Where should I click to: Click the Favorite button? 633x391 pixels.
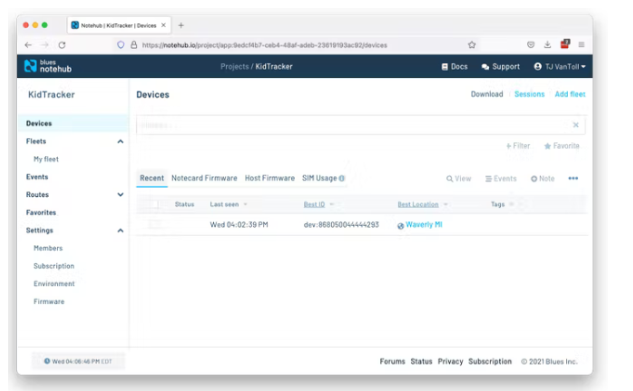coord(562,146)
